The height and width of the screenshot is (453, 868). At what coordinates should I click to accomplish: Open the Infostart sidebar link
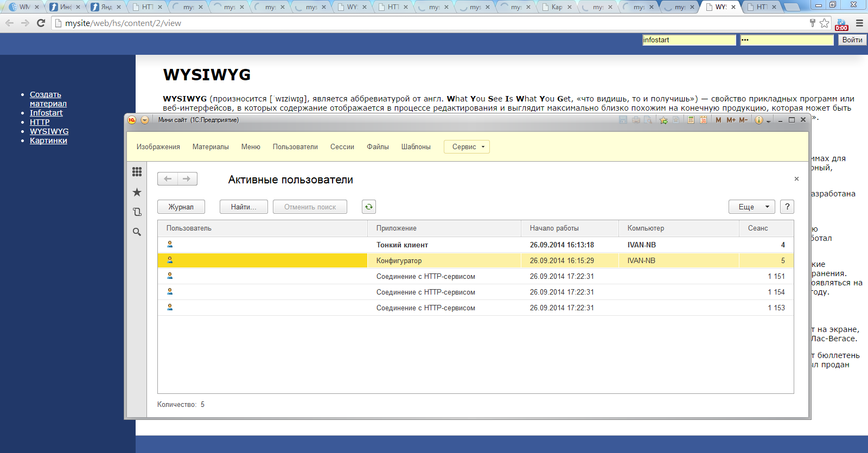click(46, 113)
